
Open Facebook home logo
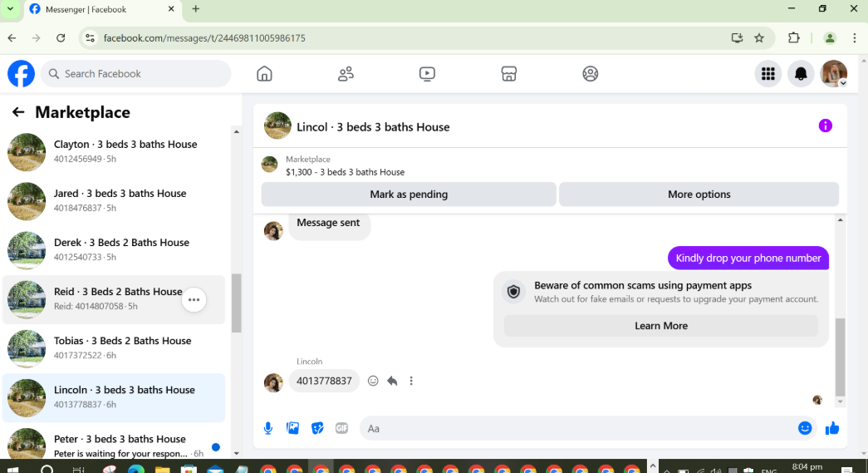21,74
